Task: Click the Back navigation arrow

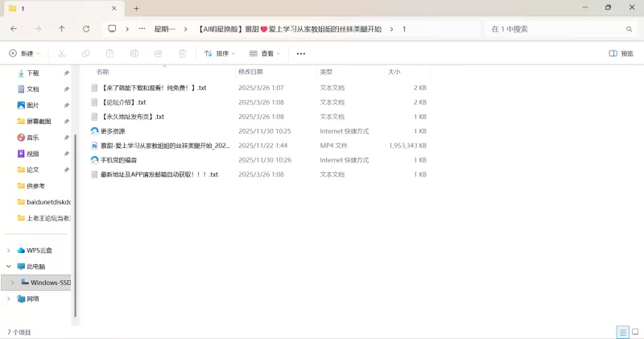Action: (x=14, y=29)
